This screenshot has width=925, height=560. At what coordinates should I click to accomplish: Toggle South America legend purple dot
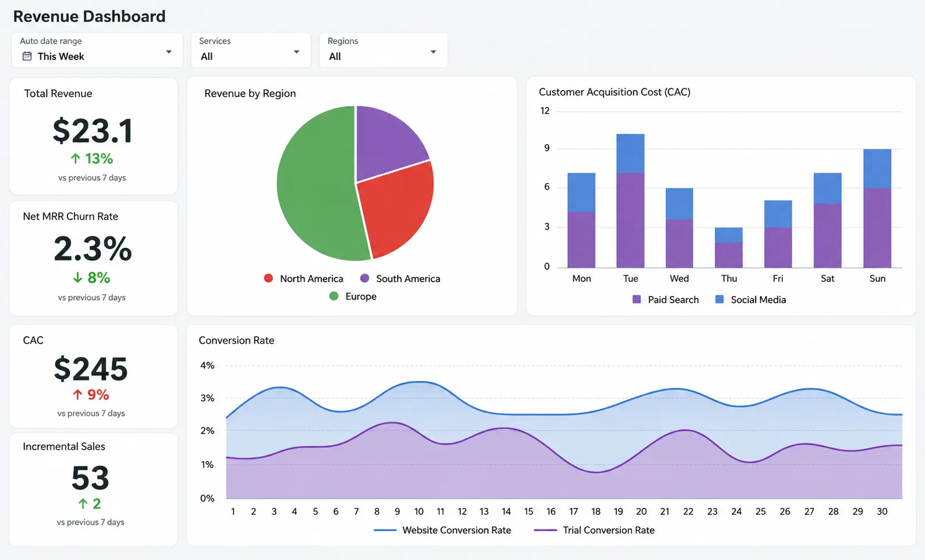tap(364, 278)
